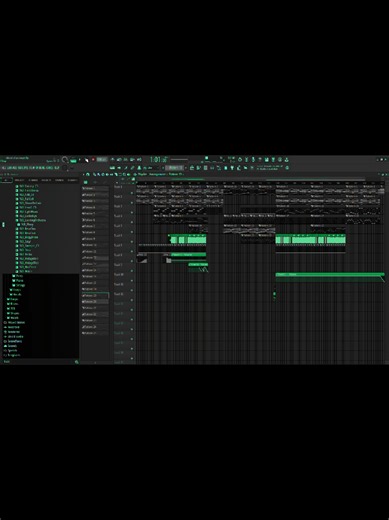The image size is (389, 520).
Task: Toggle the wait-for-input recording icon
Action: [119, 160]
